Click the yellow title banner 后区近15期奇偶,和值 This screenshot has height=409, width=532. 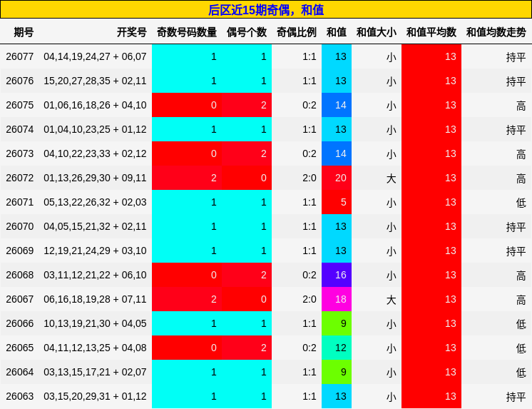click(266, 9)
